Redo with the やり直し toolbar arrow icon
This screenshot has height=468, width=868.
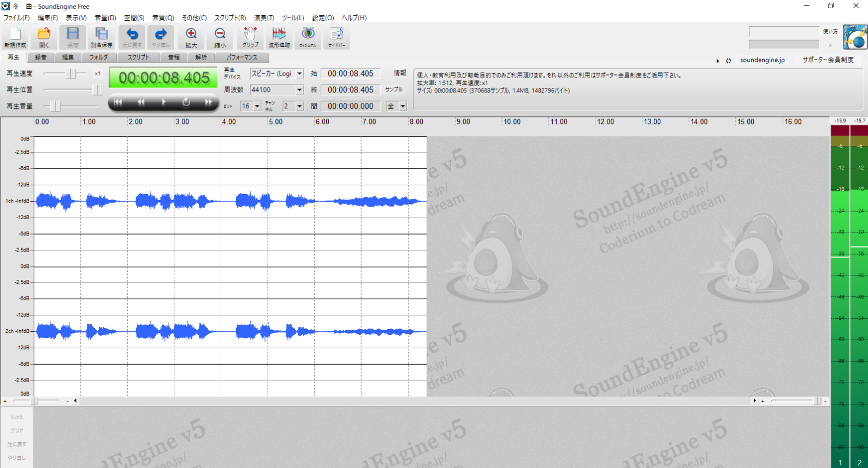click(161, 37)
